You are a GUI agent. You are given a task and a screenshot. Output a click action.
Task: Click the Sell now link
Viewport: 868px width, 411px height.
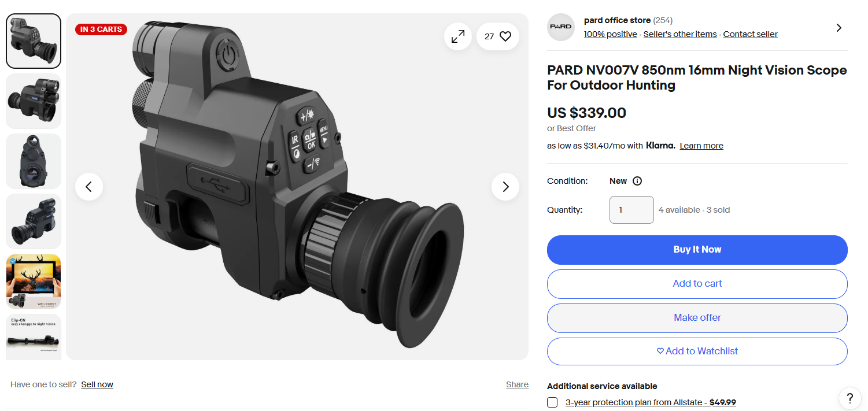(x=97, y=384)
